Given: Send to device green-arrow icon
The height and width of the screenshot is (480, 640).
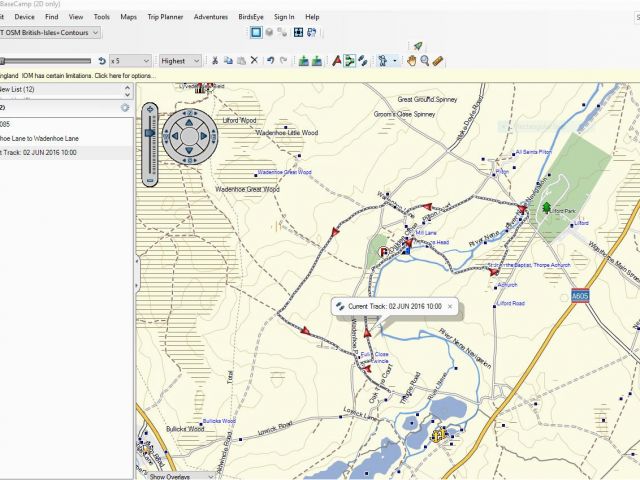Looking at the screenshot, I should coord(303,61).
